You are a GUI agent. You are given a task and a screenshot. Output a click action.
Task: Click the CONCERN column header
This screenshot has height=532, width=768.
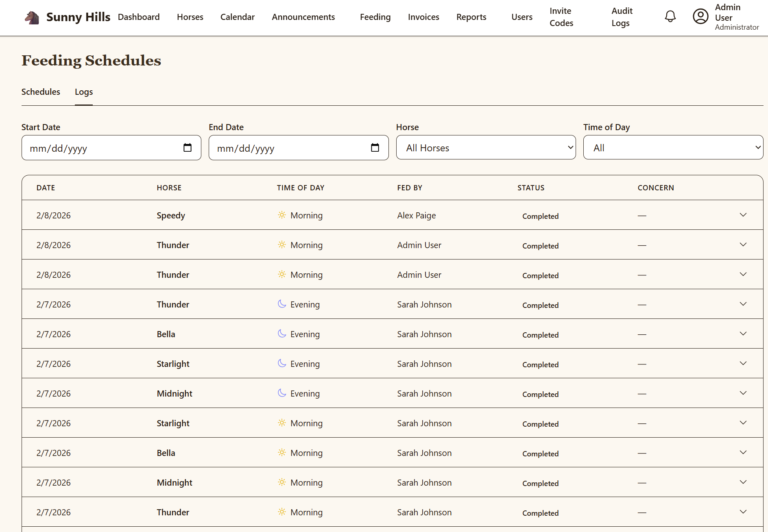[656, 188]
